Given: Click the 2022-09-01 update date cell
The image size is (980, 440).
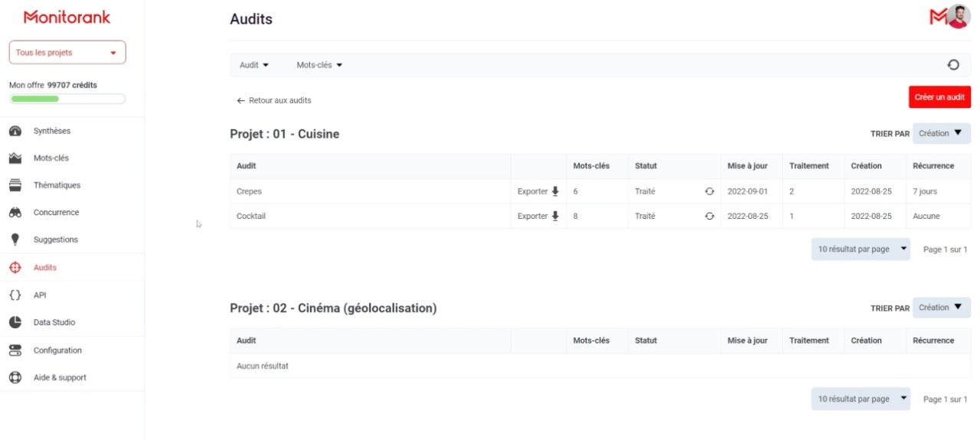Looking at the screenshot, I should point(747,191).
